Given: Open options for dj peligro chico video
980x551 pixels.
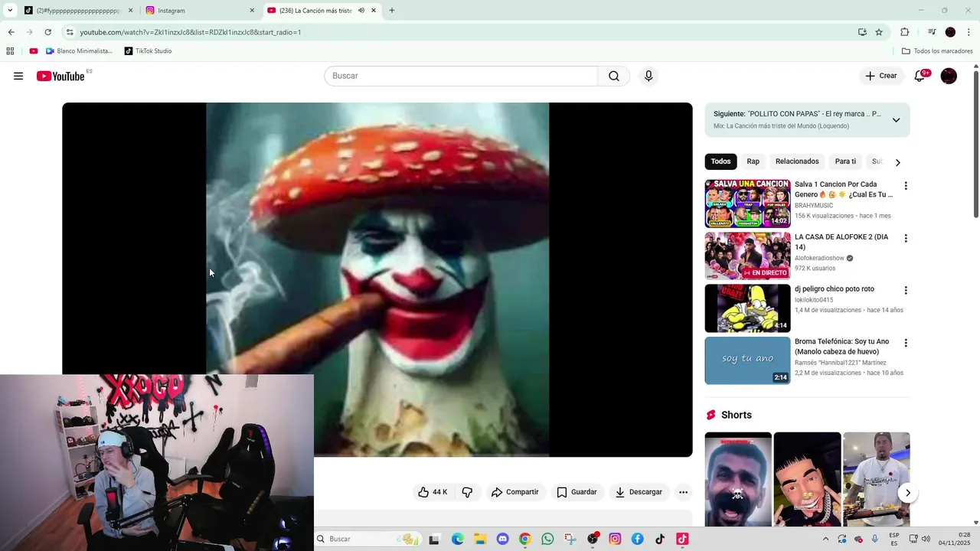Looking at the screenshot, I should [x=906, y=291].
